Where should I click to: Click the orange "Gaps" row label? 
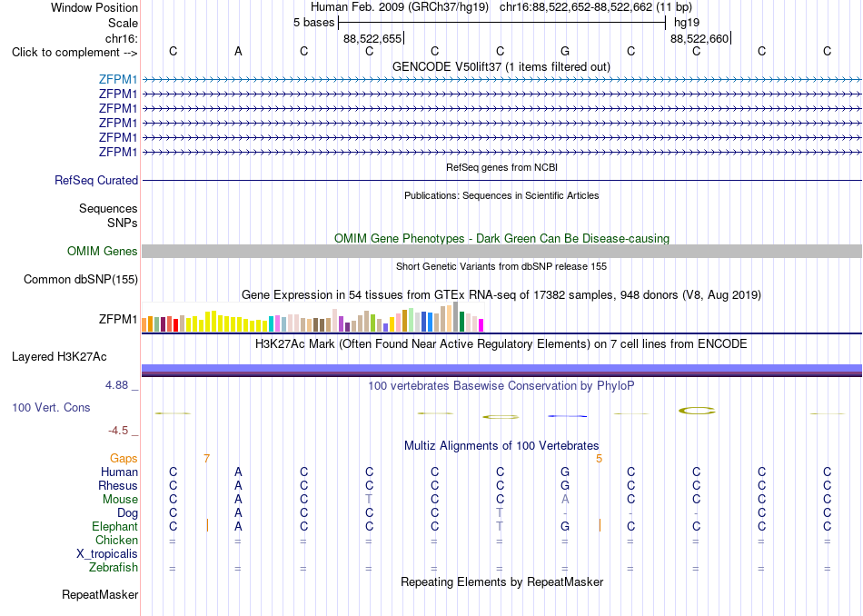[124, 459]
